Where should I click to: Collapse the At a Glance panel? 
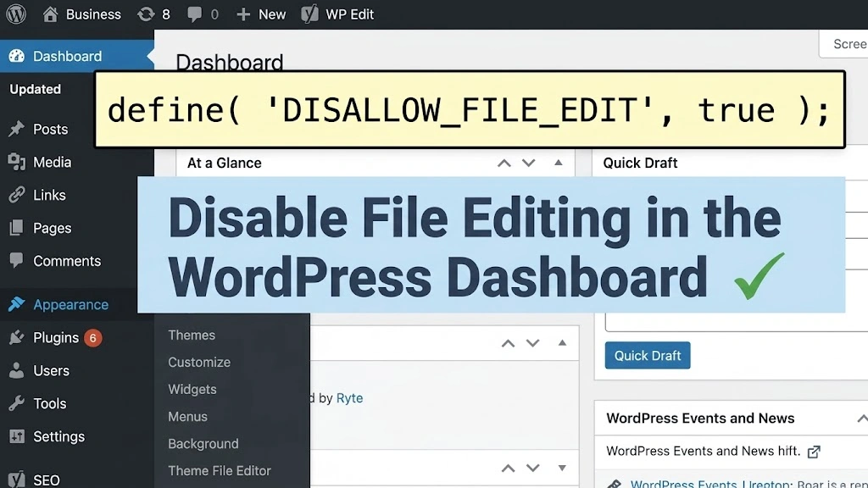[x=559, y=163]
